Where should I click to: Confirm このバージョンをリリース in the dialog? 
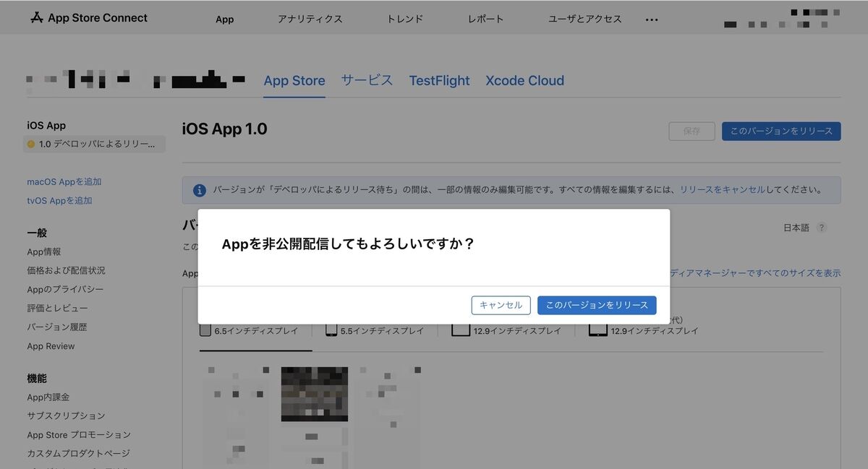[597, 305]
